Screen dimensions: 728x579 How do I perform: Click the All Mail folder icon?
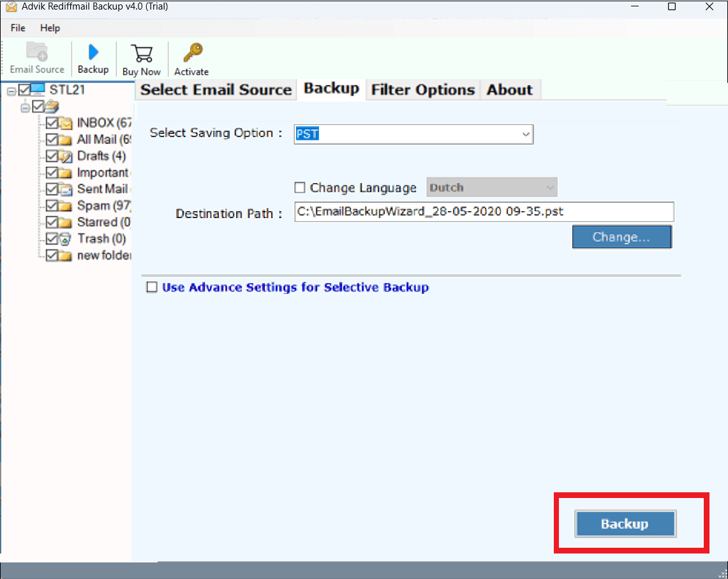[66, 140]
